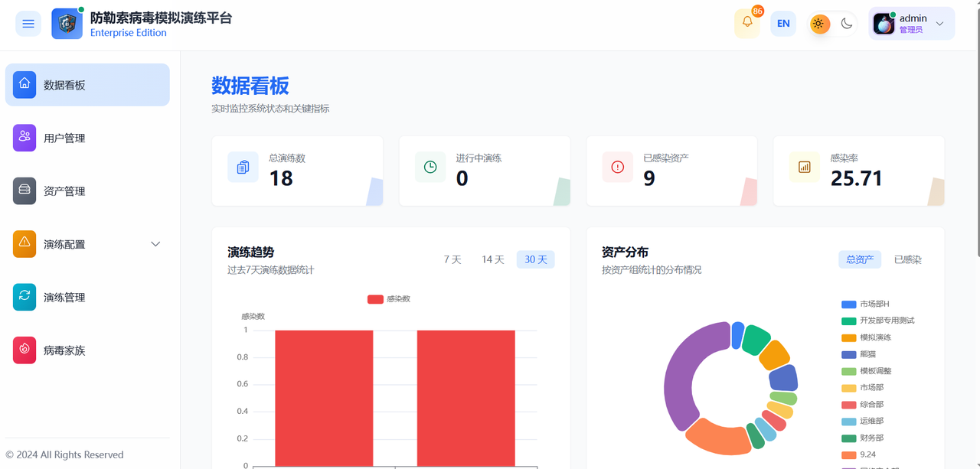Open the notification bell
Screen dimensions: 980x469
pyautogui.click(x=747, y=23)
